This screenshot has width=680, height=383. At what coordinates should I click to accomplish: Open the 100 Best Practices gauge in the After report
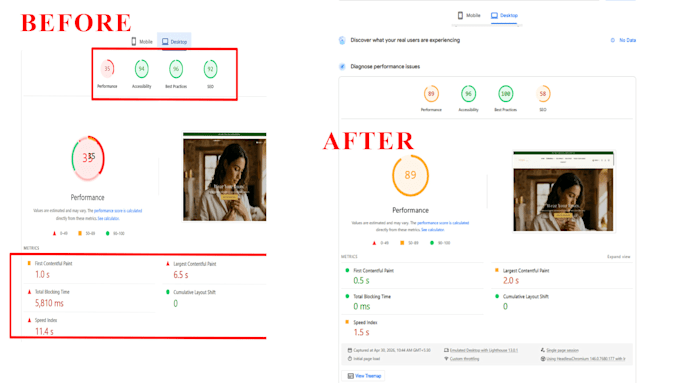click(506, 94)
